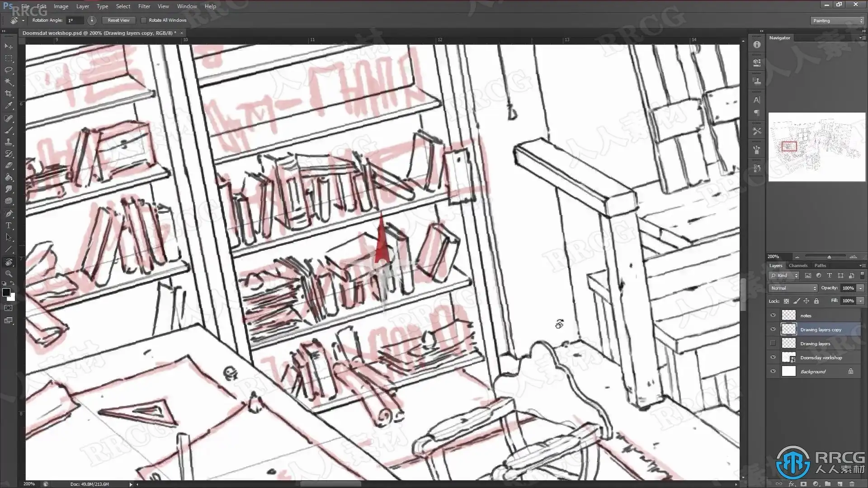Switch to the Channels tab
Viewport: 868px width, 488px height.
[798, 266]
